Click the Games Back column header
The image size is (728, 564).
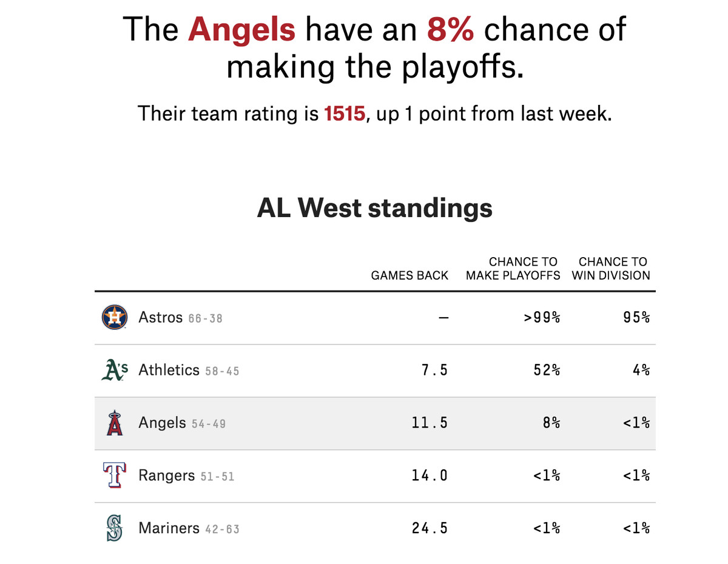tap(409, 275)
